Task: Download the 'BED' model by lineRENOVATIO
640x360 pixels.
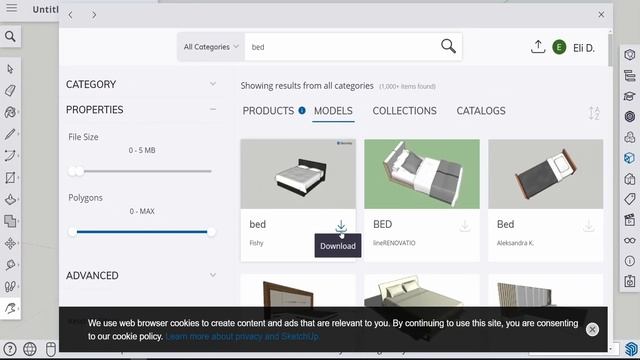Action: point(465,225)
